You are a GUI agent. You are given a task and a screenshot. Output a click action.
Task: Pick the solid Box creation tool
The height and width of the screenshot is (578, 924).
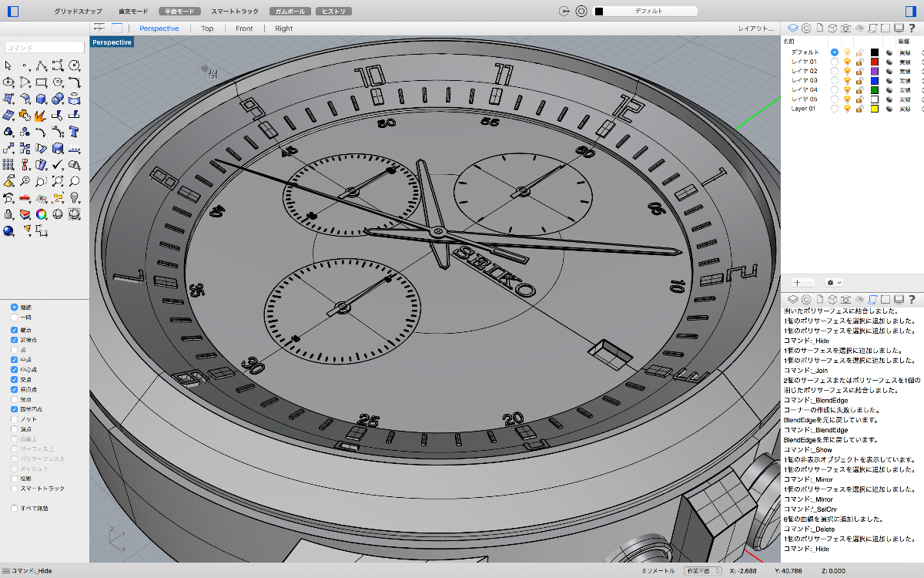tap(42, 99)
